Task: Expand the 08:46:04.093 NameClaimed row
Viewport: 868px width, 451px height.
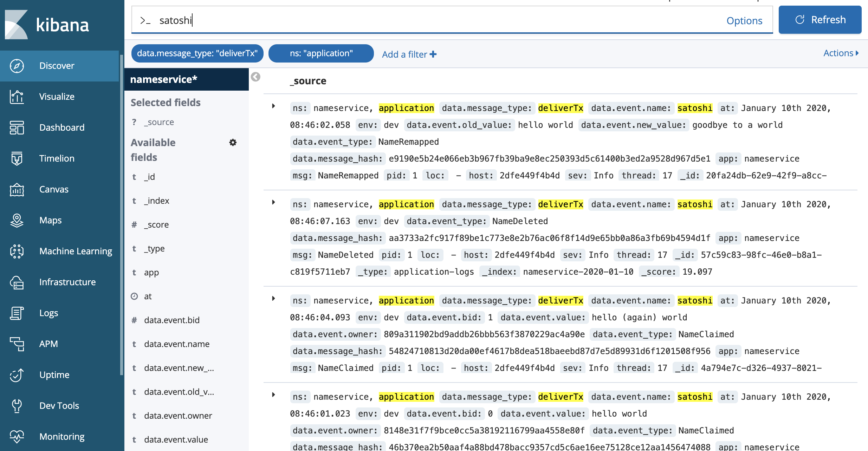Action: point(273,299)
